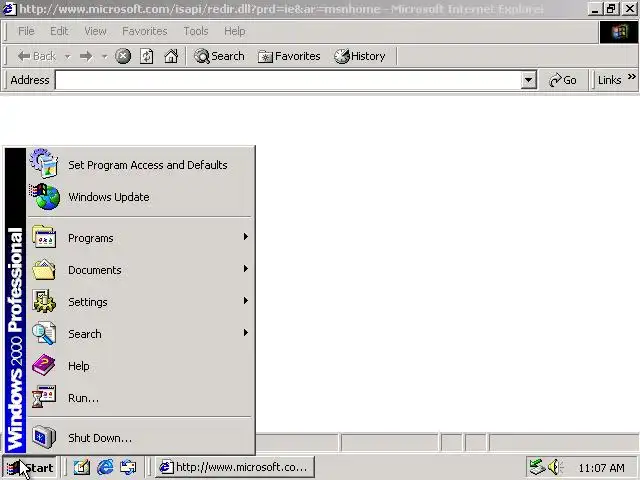
Task: Open the Search pane from toolbar
Action: [x=219, y=56]
